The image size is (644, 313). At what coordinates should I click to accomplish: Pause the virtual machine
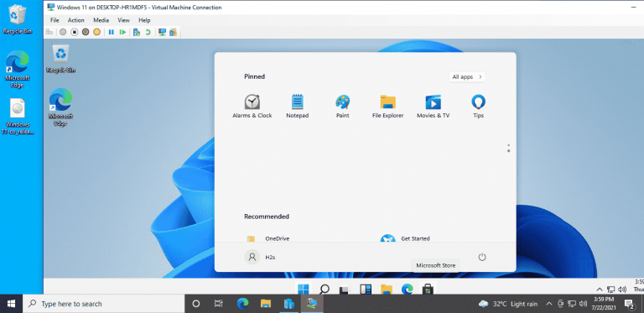pyautogui.click(x=111, y=32)
